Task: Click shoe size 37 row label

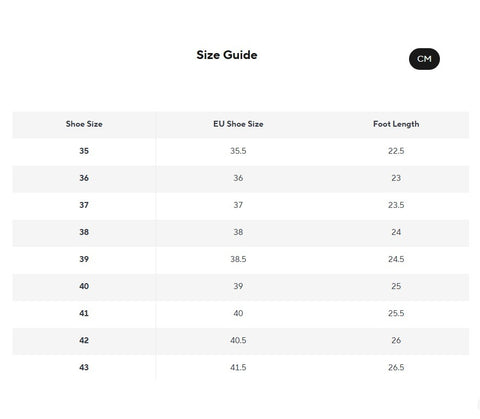Action: (x=84, y=205)
